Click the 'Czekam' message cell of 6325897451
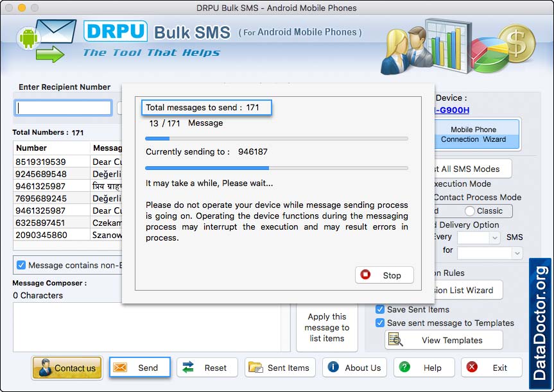The width and height of the screenshot is (554, 392). click(x=107, y=223)
